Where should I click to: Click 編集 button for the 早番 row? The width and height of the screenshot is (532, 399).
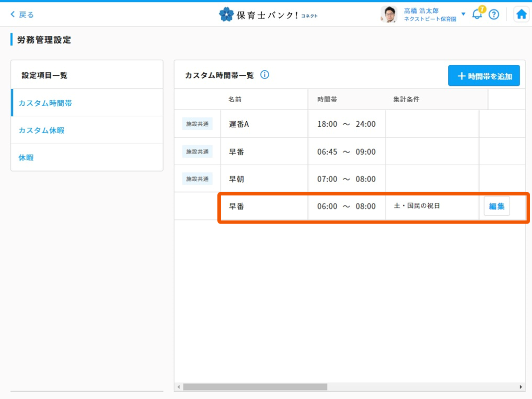497,206
